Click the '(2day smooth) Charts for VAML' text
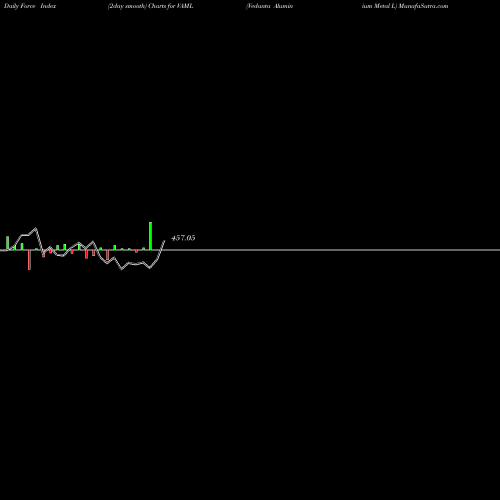This screenshot has width=500, height=500. point(150,6)
